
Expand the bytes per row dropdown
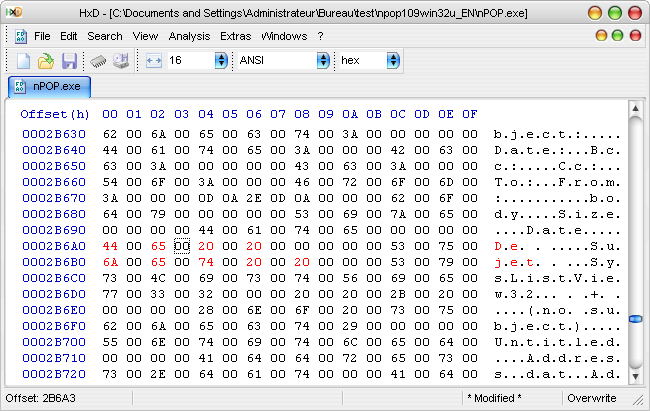click(221, 61)
